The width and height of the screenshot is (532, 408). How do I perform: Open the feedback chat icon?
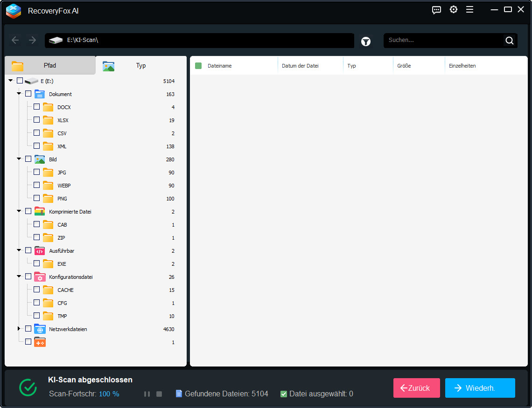[436, 10]
